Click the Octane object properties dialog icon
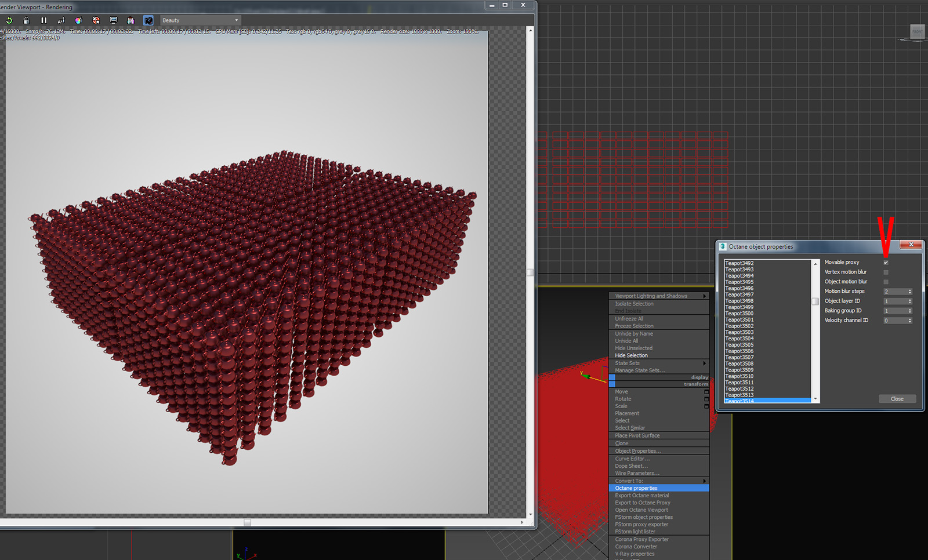 [723, 246]
